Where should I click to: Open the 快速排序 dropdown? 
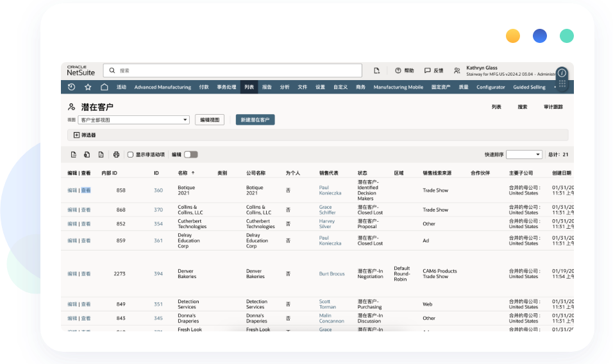(524, 154)
